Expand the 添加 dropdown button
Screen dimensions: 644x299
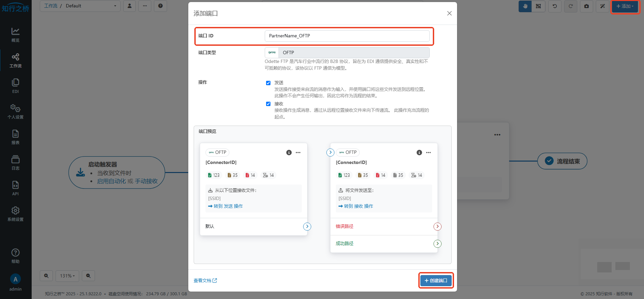click(624, 6)
